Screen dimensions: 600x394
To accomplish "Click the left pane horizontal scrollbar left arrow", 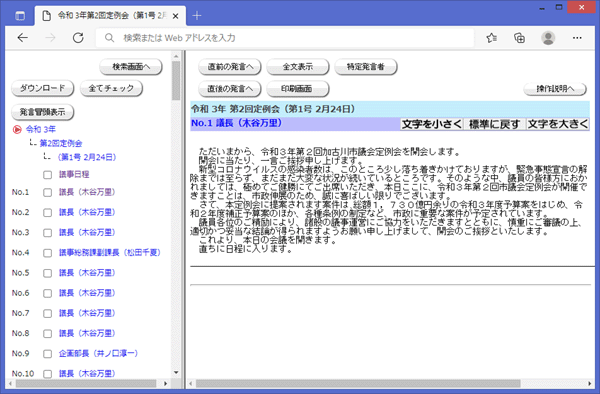I will pos(10,383).
